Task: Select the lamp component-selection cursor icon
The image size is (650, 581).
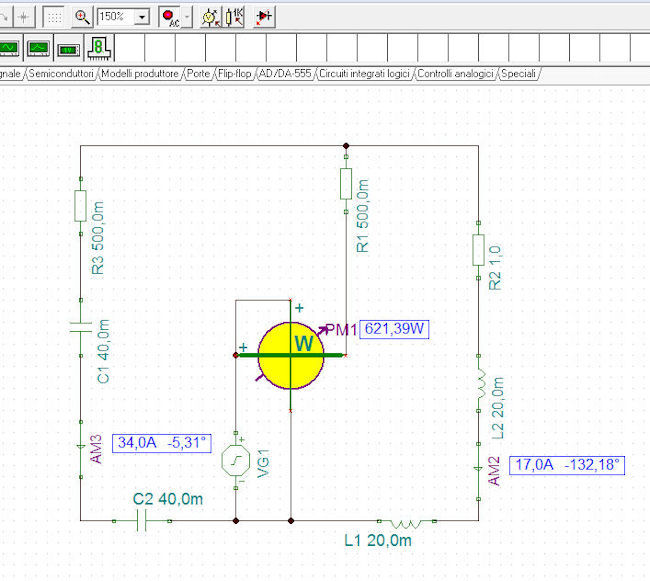Action: (x=209, y=17)
